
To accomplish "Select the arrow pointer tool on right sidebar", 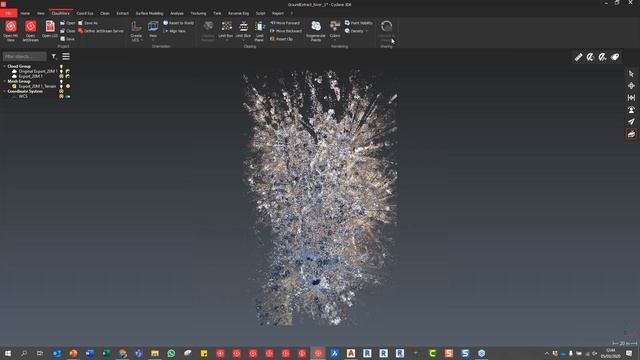I will (631, 74).
